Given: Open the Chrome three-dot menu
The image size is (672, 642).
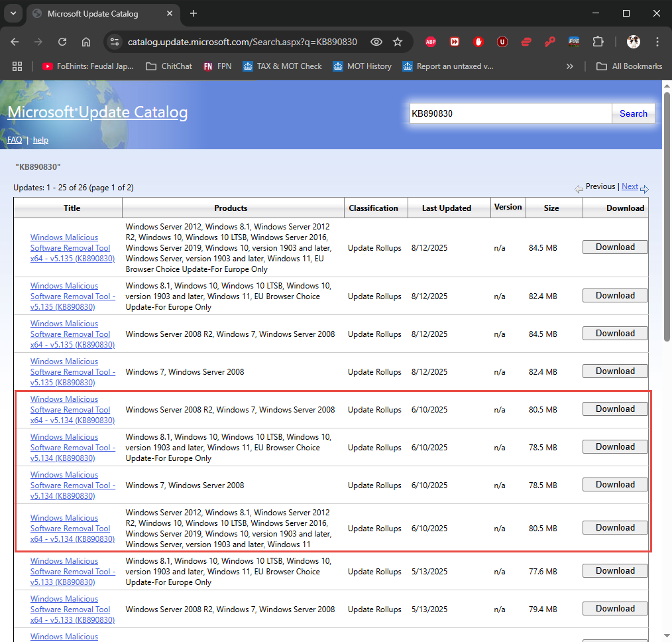Looking at the screenshot, I should (x=657, y=42).
